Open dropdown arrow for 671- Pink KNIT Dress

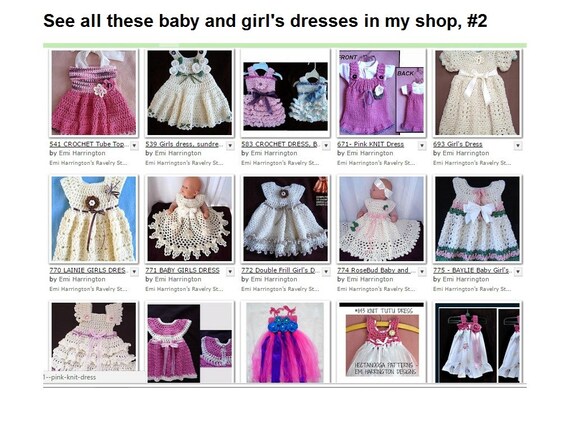[422, 146]
